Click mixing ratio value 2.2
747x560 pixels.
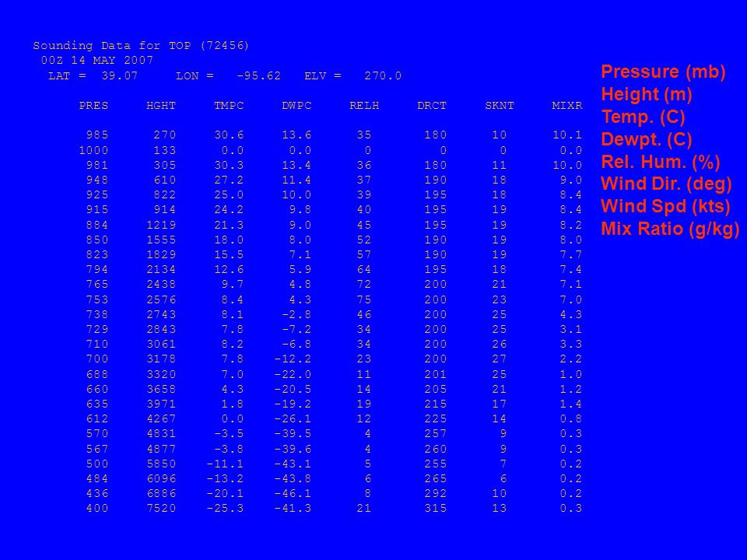coord(570,359)
